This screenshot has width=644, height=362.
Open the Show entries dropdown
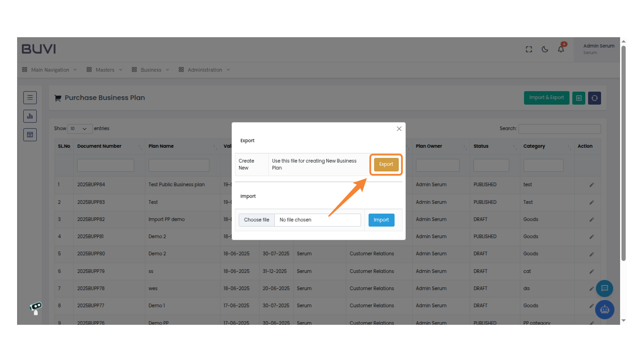pos(80,129)
